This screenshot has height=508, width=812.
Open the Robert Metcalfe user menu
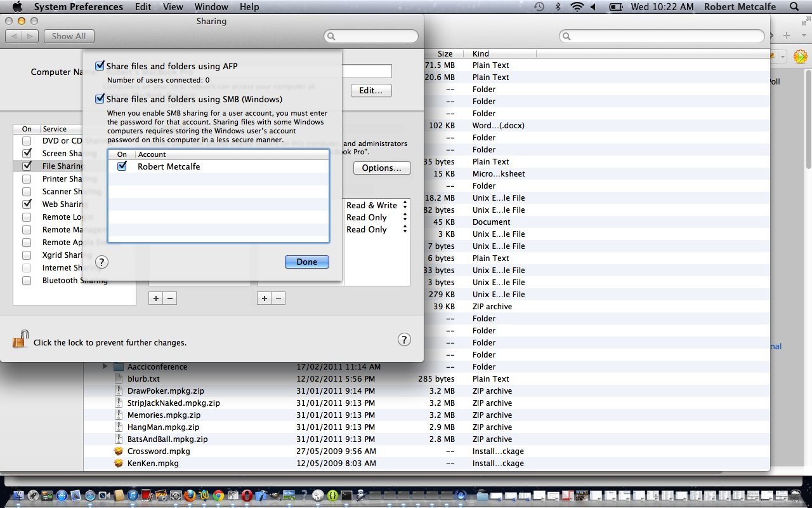click(740, 7)
